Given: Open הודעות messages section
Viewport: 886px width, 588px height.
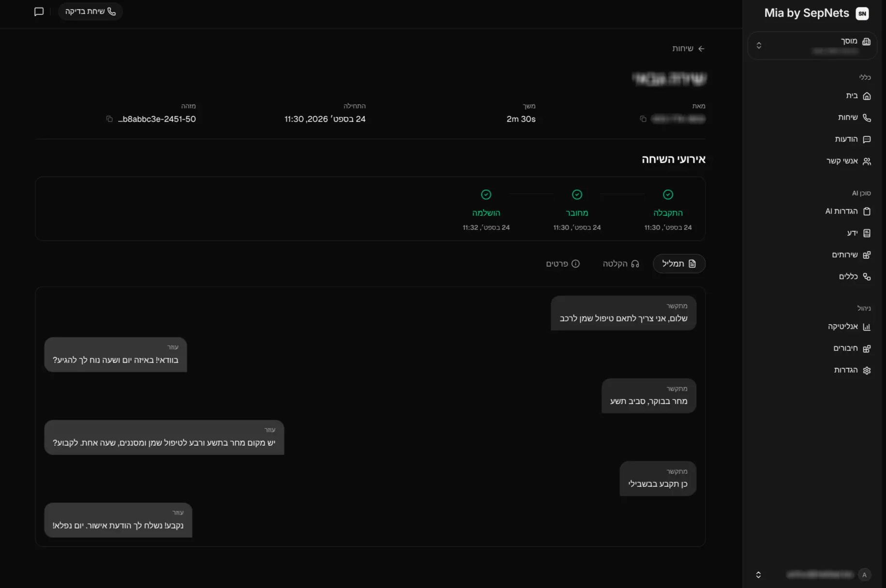Looking at the screenshot, I should click(x=853, y=139).
